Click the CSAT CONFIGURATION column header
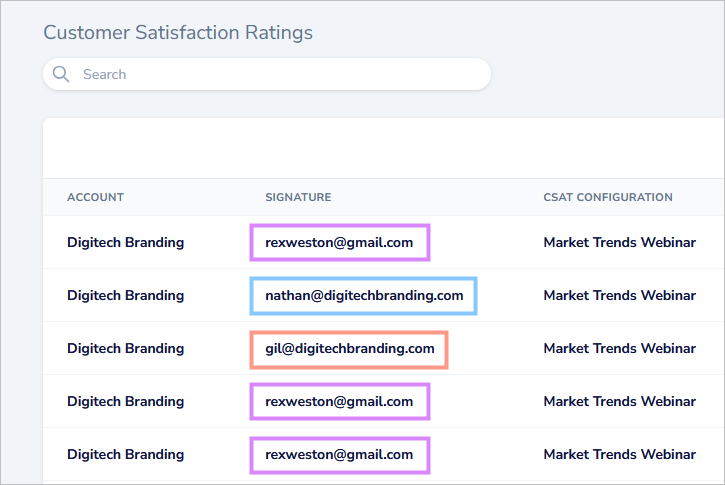Viewport: 725px width, 485px height. pos(608,197)
